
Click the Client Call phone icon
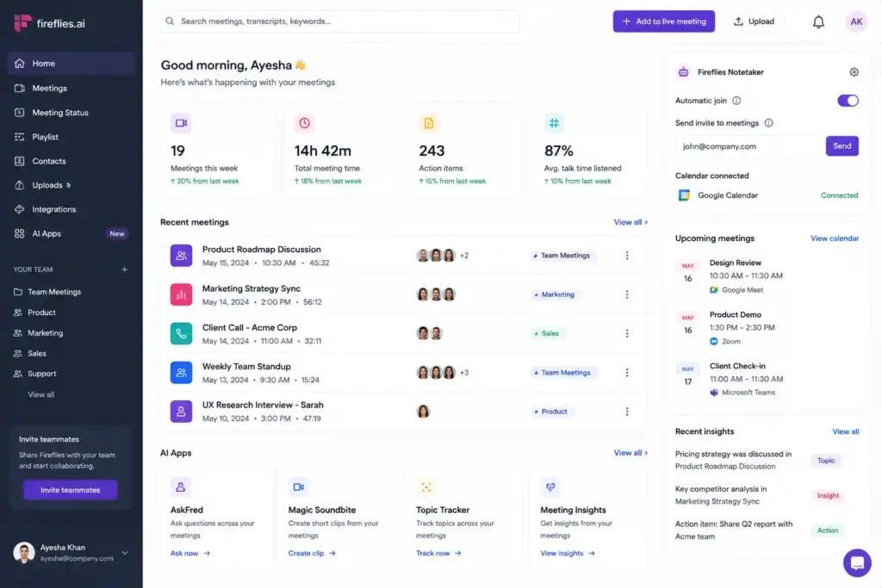point(181,333)
